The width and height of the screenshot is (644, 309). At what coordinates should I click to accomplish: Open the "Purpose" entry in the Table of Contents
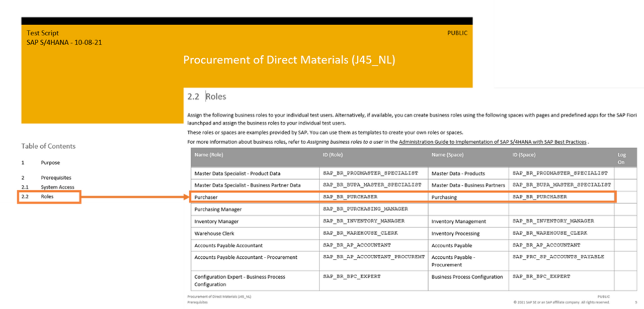(x=50, y=163)
